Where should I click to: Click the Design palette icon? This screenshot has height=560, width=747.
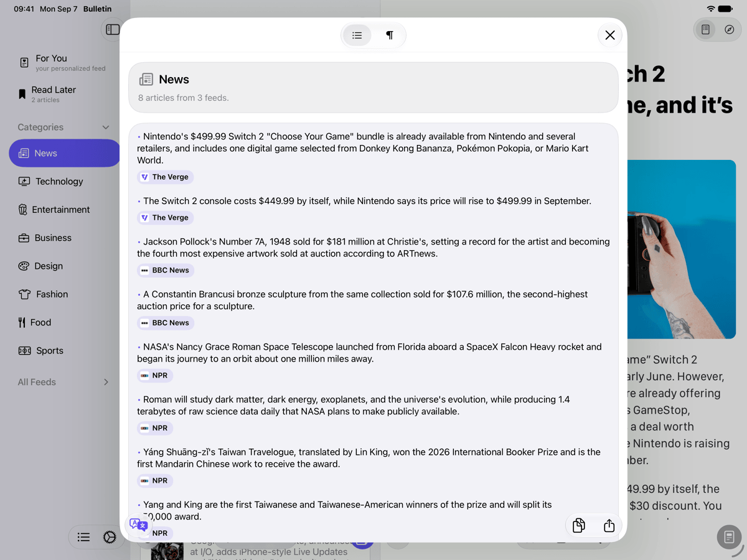click(x=24, y=266)
